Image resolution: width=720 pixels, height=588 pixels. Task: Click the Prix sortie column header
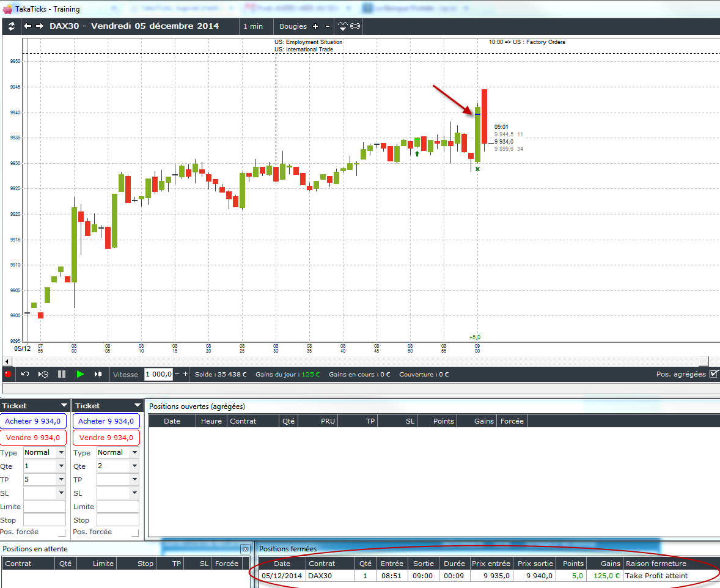click(x=535, y=563)
